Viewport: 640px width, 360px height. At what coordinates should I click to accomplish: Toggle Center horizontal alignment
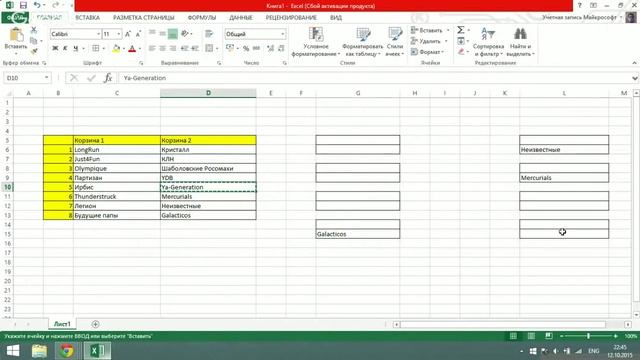coord(162,49)
